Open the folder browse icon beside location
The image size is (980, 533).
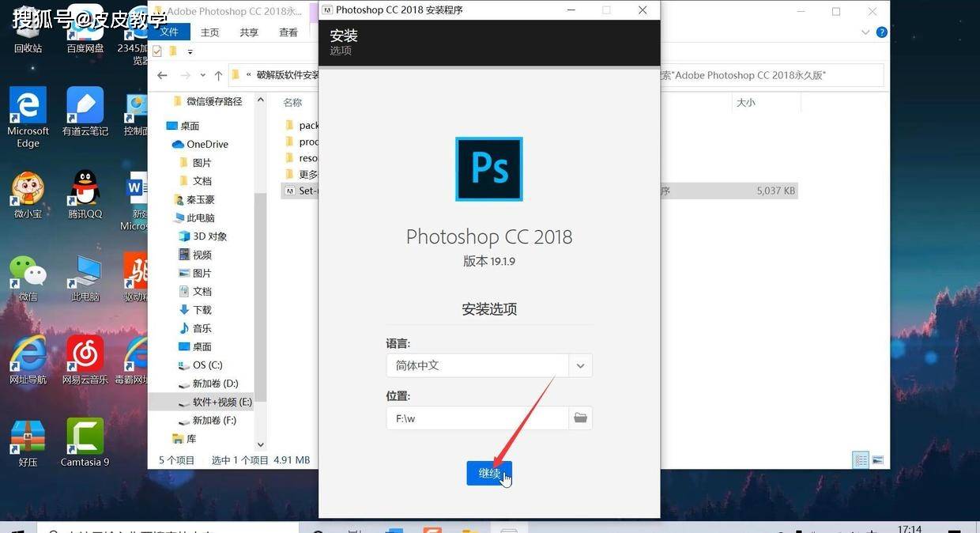click(580, 418)
